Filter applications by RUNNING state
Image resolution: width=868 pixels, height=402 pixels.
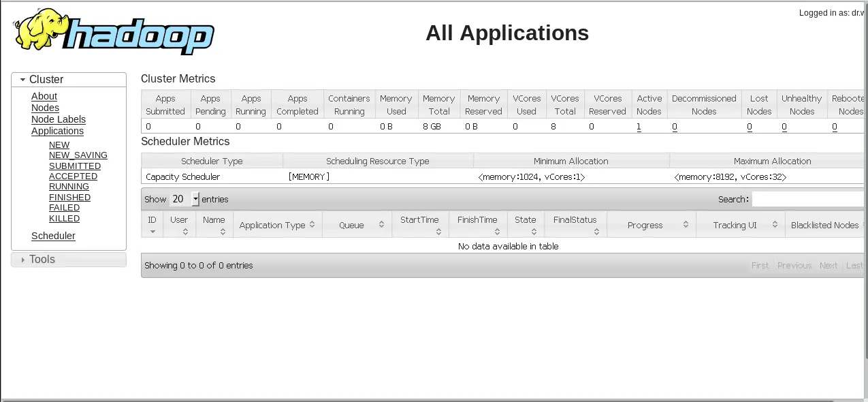[69, 187]
